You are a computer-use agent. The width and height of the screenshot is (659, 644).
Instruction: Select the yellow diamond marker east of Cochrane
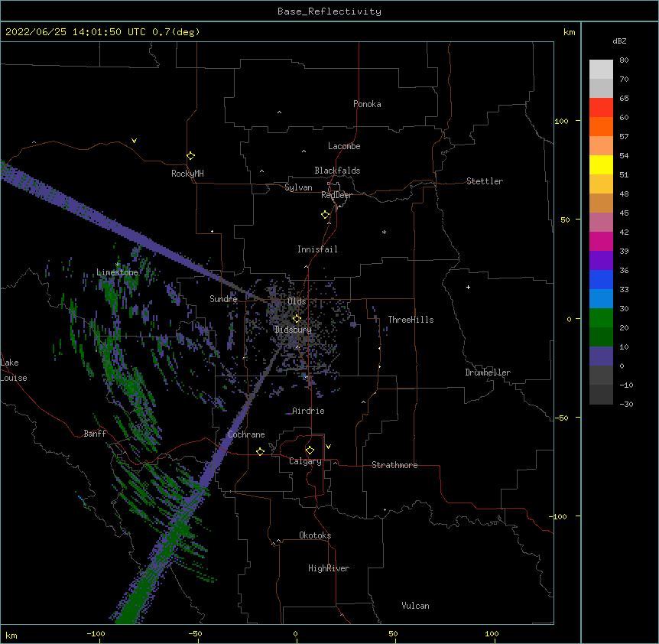[x=260, y=451]
